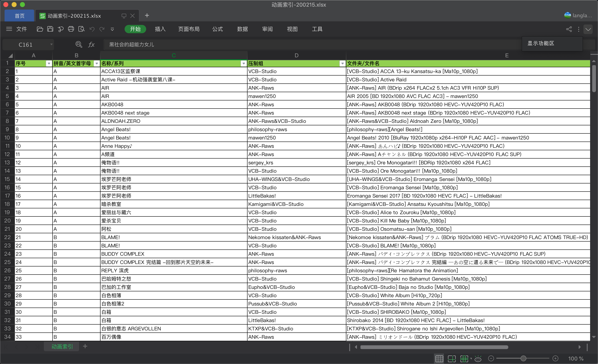Select column E header
Viewport: 598px width, 364px height.
507,56
